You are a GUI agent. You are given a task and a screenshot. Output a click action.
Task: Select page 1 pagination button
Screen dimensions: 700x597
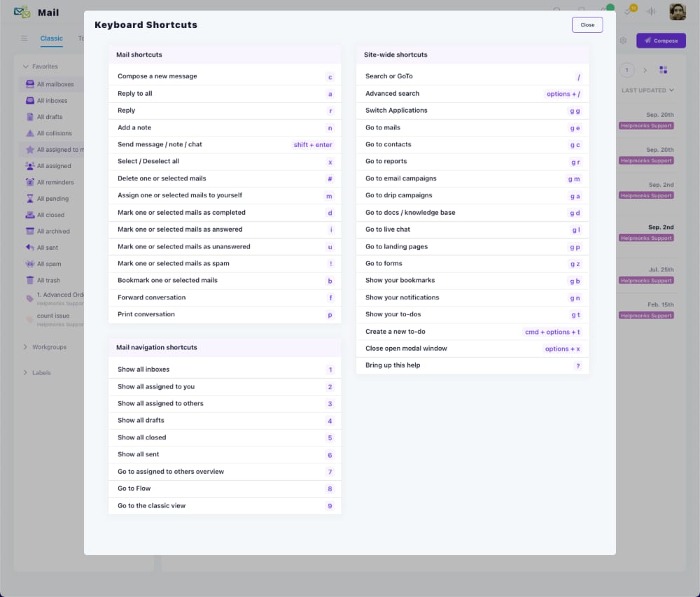click(x=626, y=70)
